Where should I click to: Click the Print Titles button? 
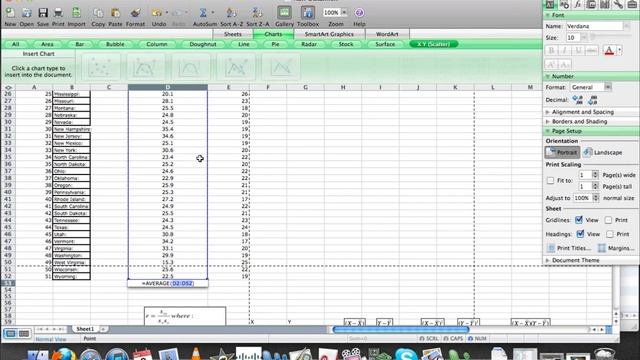click(569, 248)
